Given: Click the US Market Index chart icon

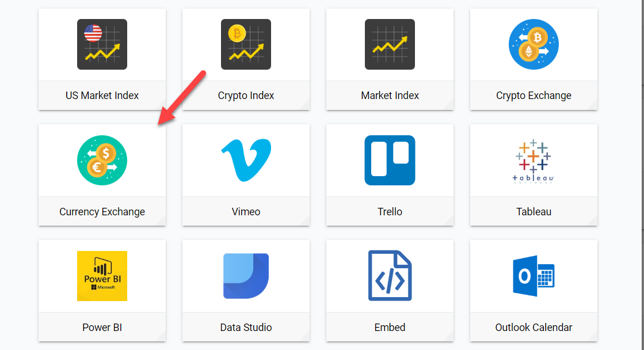Looking at the screenshot, I should pos(102,44).
